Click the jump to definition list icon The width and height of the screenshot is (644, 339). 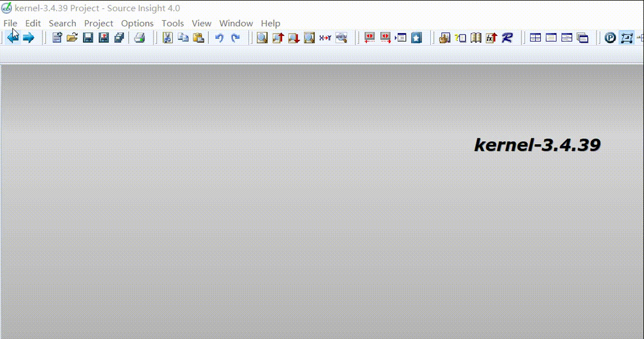pyautogui.click(x=401, y=38)
